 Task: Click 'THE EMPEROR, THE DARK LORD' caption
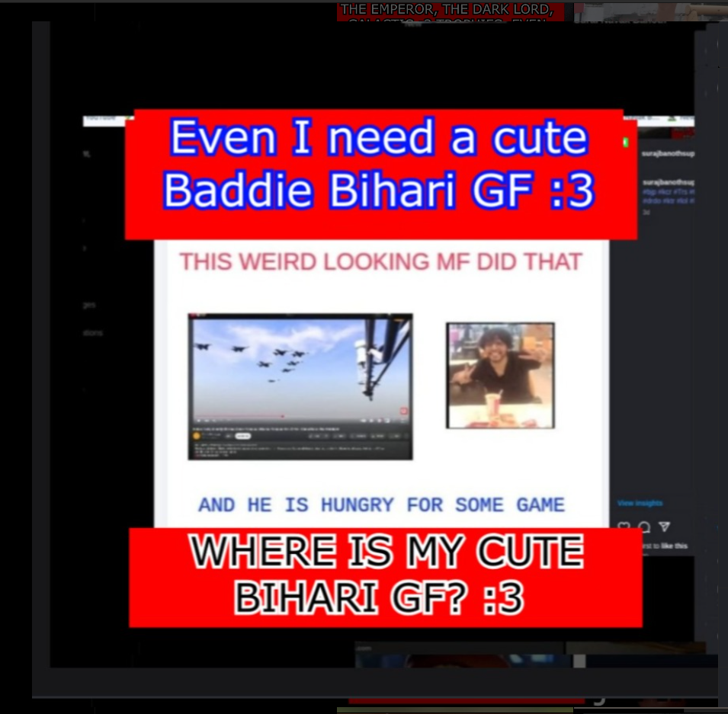coord(450,10)
